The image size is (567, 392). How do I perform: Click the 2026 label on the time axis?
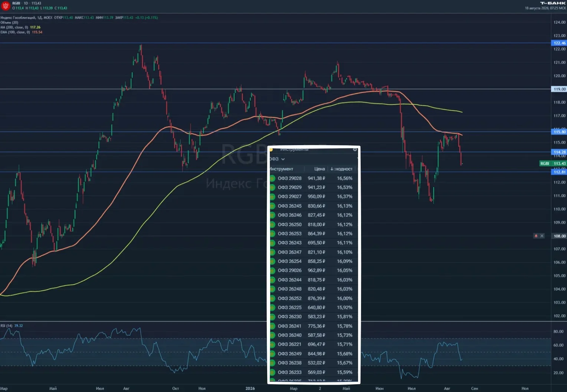click(x=250, y=389)
